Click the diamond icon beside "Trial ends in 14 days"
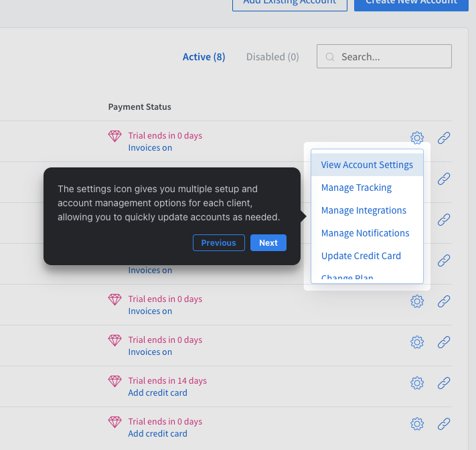Screen dimensions: 476x450 (x=115, y=381)
